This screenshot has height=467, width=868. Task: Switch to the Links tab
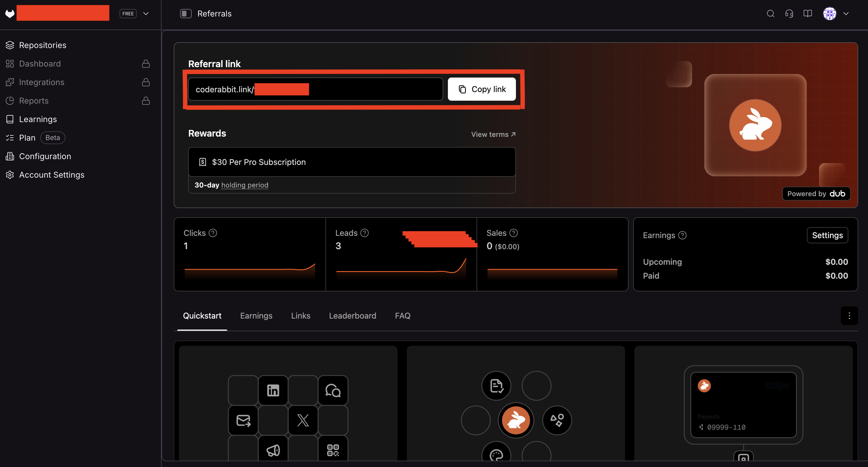[301, 316]
